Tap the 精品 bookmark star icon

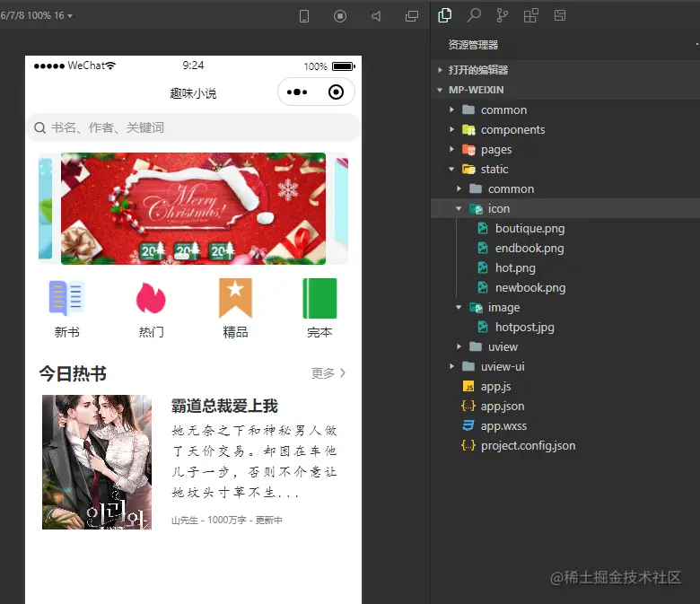[x=235, y=298]
